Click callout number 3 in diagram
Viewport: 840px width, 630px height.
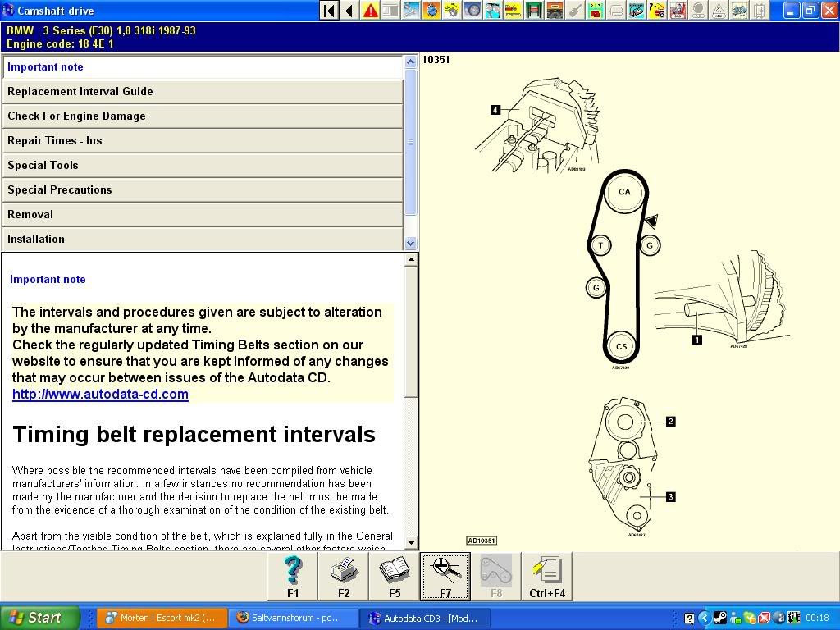(670, 497)
